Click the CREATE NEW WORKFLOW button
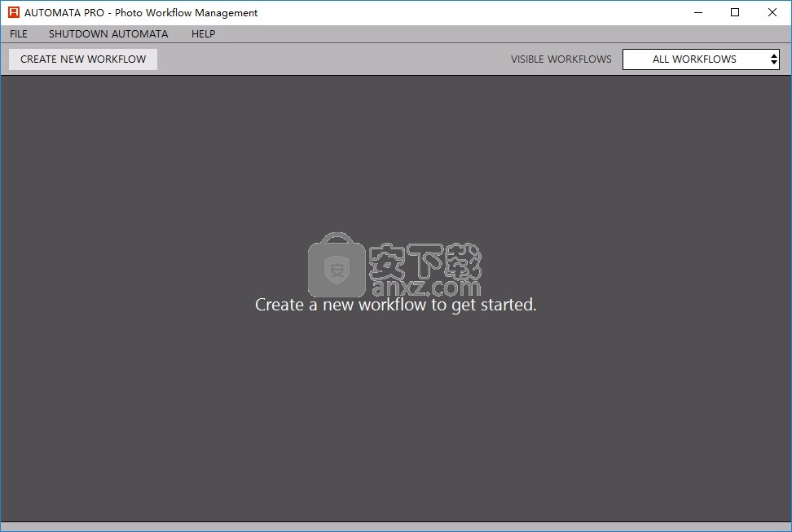Screen dimensions: 792x532 pyautogui.click(x=83, y=59)
